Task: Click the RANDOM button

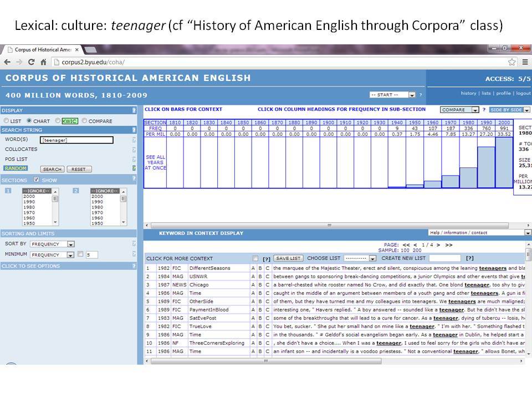Action: click(16, 168)
